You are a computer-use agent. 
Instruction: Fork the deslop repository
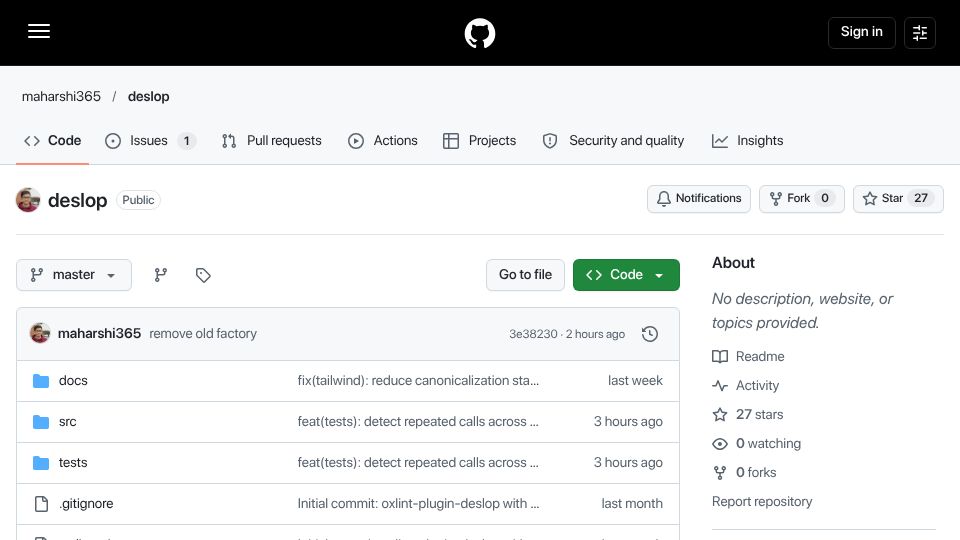click(x=801, y=199)
